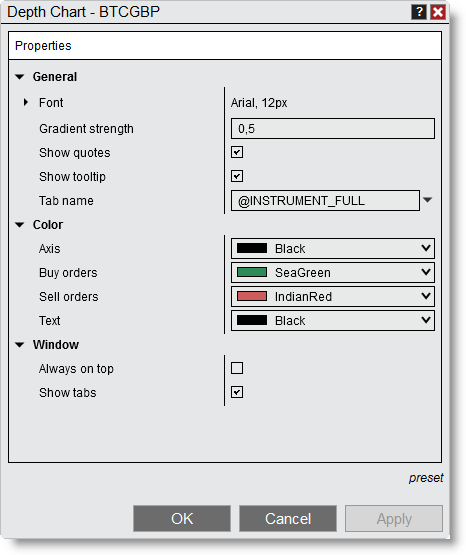
Task: Collapse the Color section
Action: coord(20,225)
